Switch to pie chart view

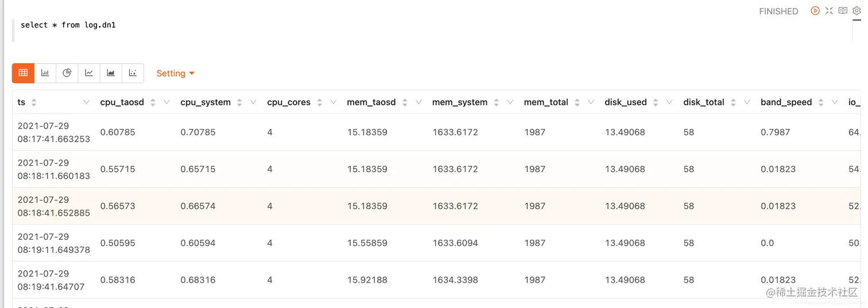click(x=67, y=73)
